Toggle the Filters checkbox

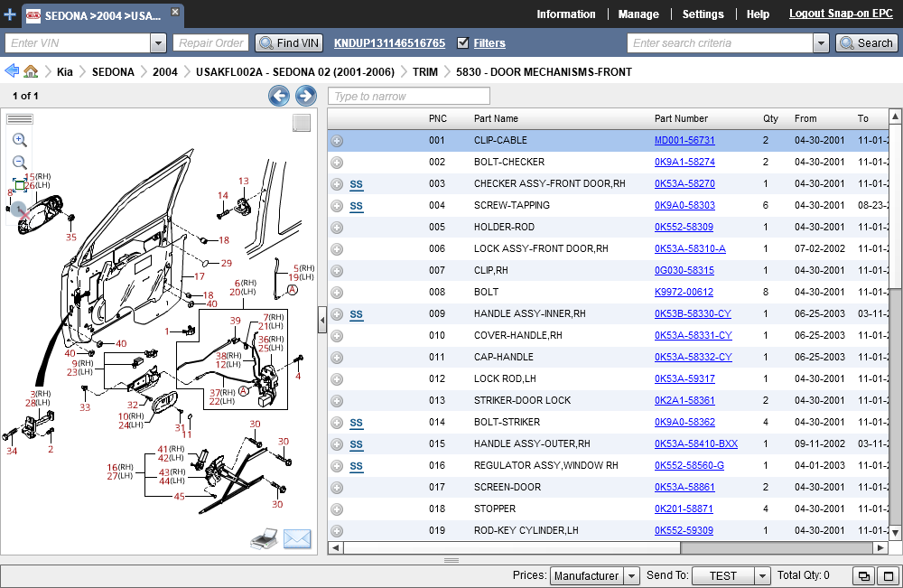pos(462,42)
